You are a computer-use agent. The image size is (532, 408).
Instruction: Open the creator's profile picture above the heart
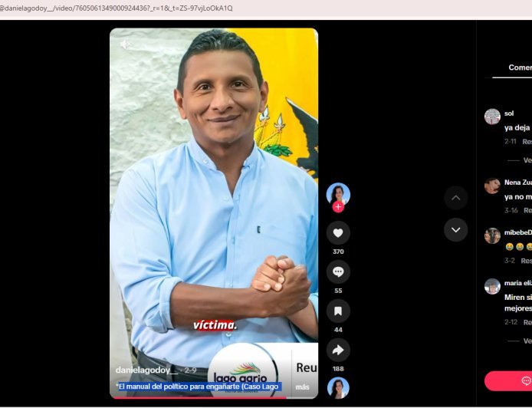[x=338, y=195]
